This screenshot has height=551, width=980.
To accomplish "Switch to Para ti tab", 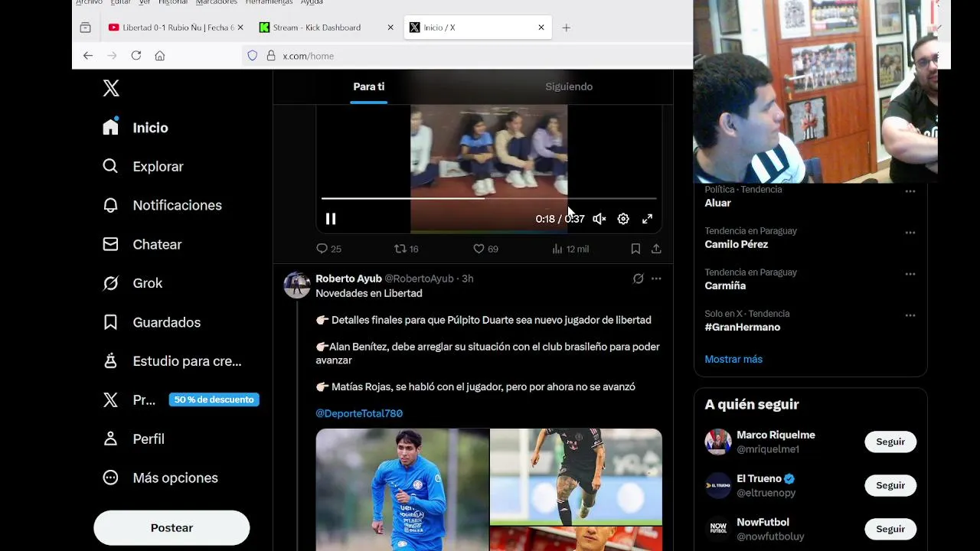I will click(369, 86).
